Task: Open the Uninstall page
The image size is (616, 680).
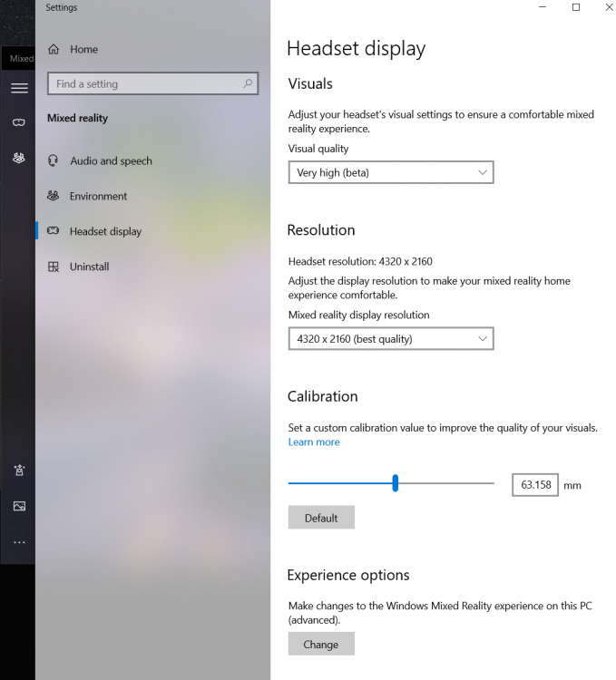Action: click(x=90, y=267)
